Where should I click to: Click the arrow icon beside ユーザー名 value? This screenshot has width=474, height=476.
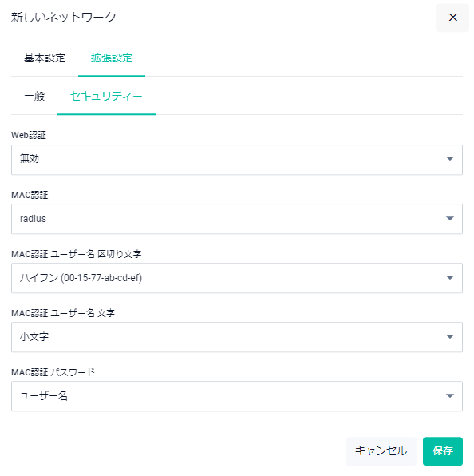coord(450,395)
